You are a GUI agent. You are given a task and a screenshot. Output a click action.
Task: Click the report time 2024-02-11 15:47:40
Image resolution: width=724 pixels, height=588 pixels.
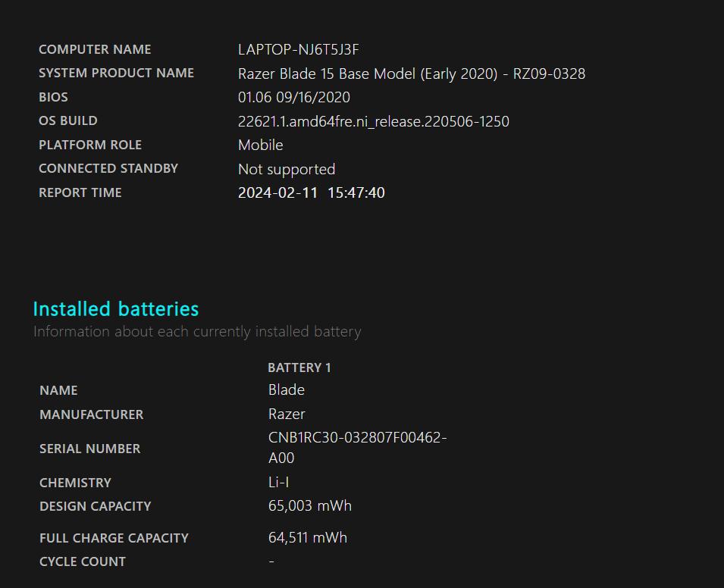(x=311, y=192)
